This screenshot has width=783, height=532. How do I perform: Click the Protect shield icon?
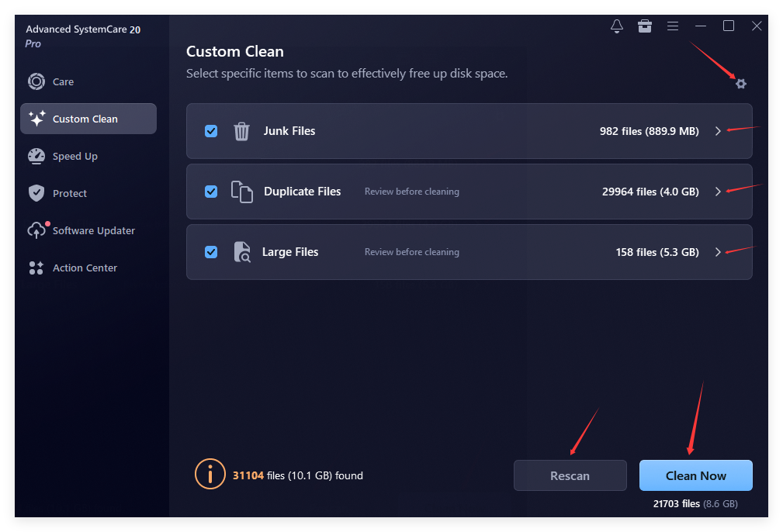click(x=36, y=193)
